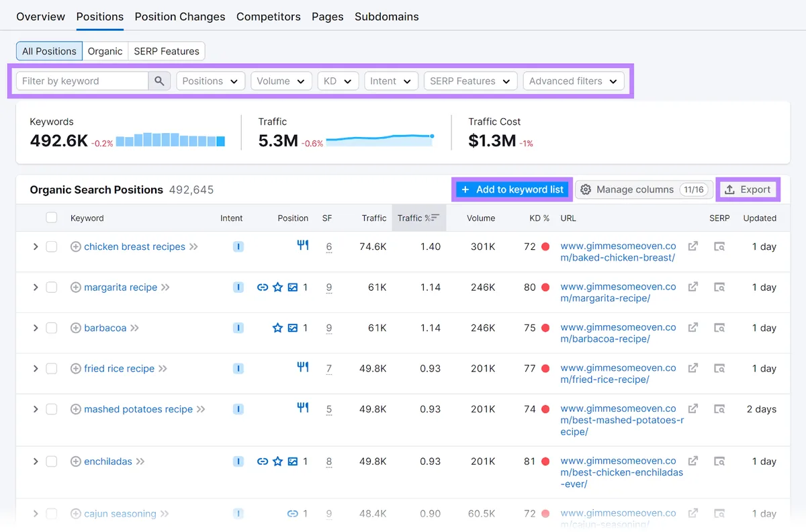Screen dimensions: 806x532
Task: View SERP snapshot for mashed potatoes recipe
Action: (x=719, y=409)
